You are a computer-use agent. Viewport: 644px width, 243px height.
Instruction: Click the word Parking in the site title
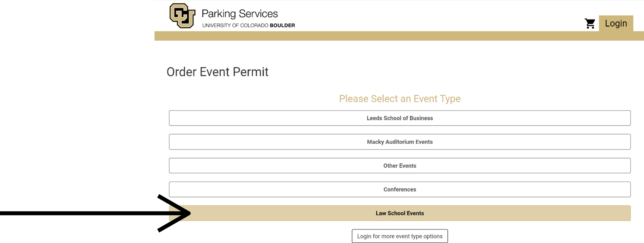coord(219,14)
